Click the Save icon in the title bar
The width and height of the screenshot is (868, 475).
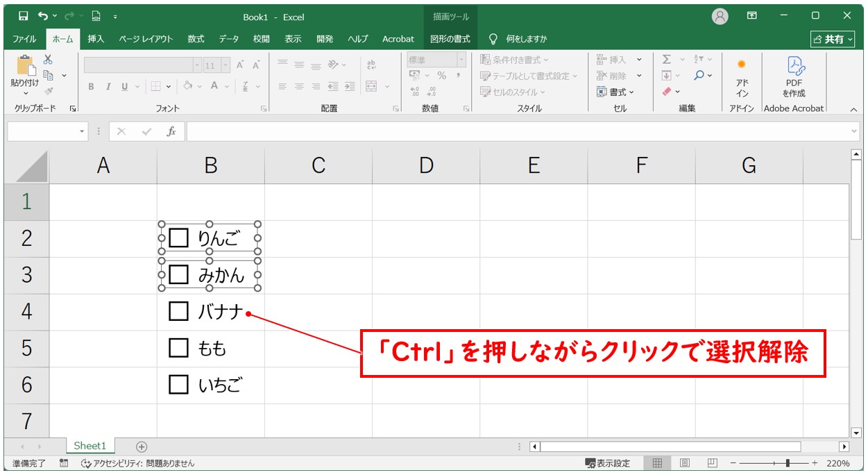tap(24, 16)
